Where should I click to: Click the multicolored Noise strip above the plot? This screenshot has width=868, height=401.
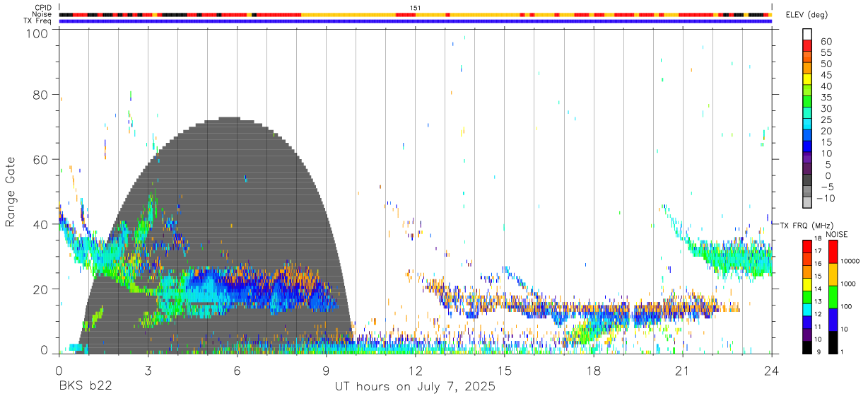point(415,14)
